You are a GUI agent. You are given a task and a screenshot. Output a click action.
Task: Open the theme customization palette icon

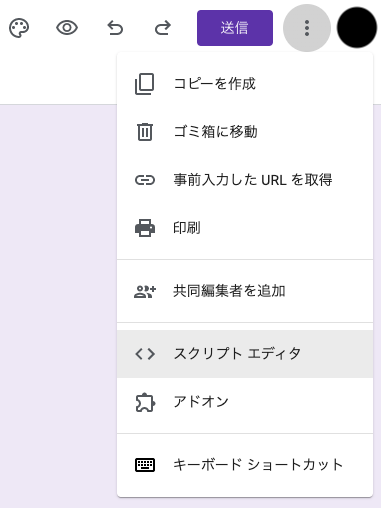[x=19, y=28]
